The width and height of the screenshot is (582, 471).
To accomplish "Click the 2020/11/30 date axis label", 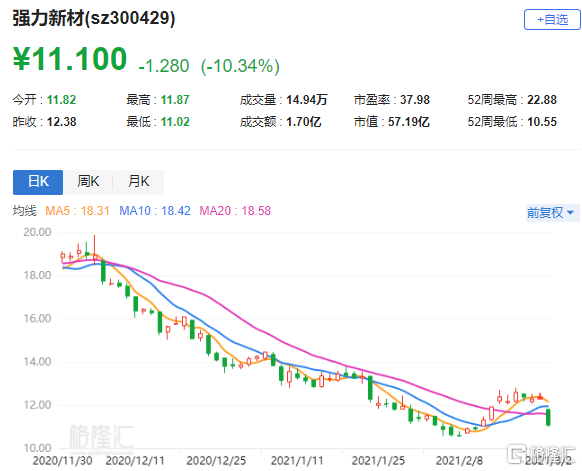I will point(62,461).
